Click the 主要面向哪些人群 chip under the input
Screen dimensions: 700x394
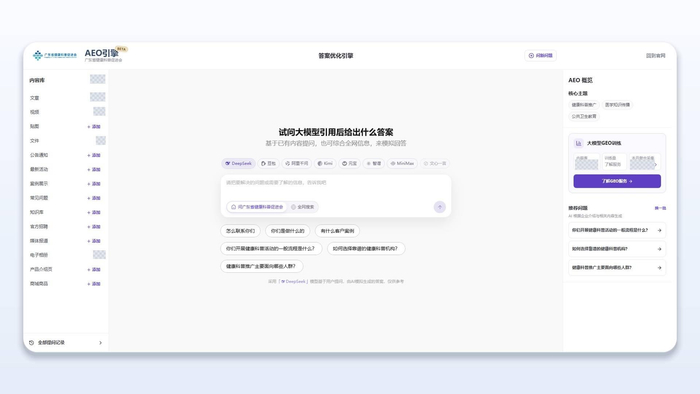(x=262, y=266)
